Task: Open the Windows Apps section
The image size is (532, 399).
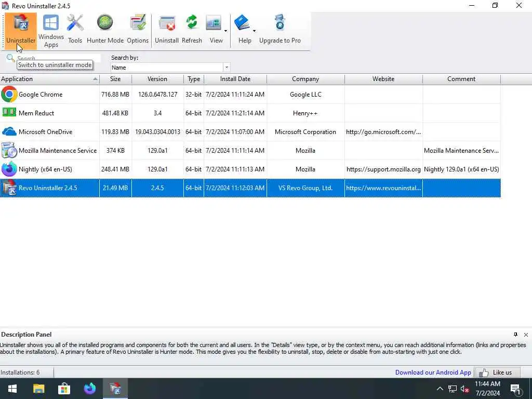Action: [51, 31]
